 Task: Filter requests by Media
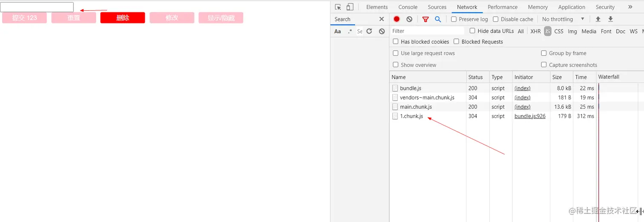pyautogui.click(x=589, y=31)
